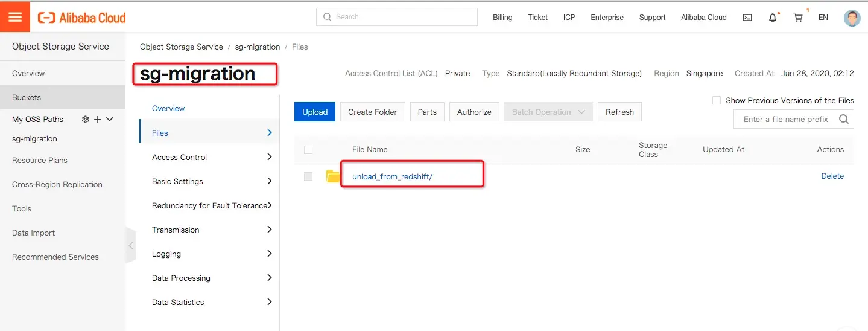
Task: Expand the Data Processing section arrow
Action: click(269, 278)
